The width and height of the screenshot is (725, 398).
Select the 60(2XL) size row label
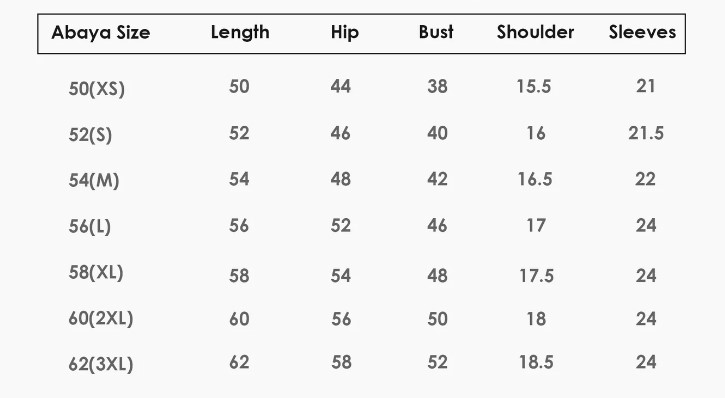click(x=101, y=318)
